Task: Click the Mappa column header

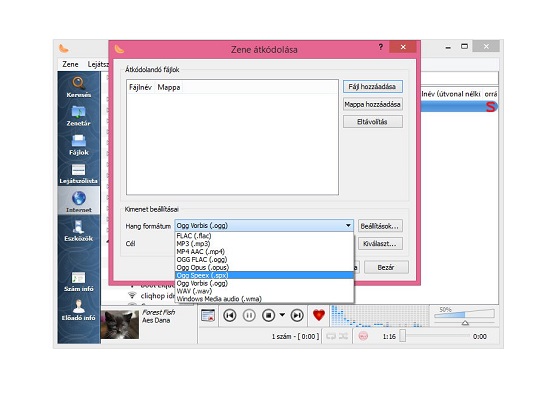Action: tap(169, 87)
